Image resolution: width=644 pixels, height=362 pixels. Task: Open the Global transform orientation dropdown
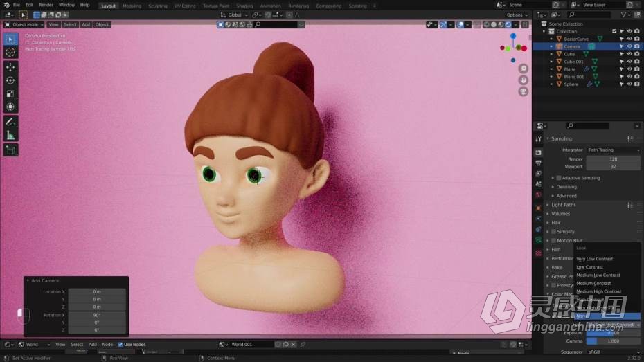pyautogui.click(x=235, y=15)
